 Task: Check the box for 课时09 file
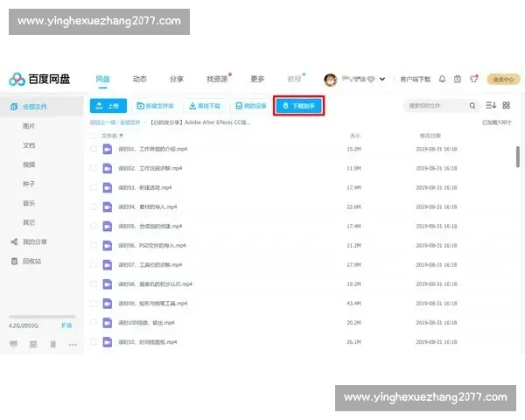click(x=94, y=304)
